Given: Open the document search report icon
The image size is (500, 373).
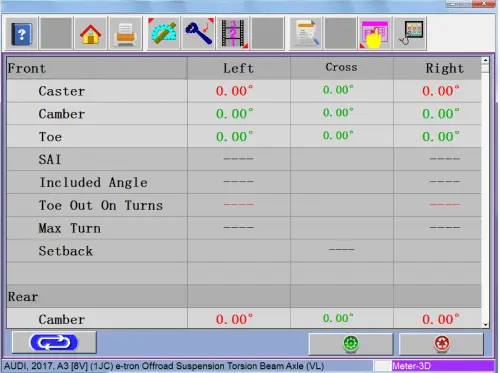Looking at the screenshot, I should 305,34.
